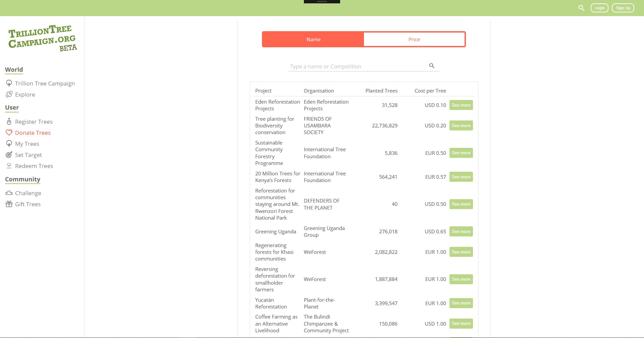The image size is (644, 338).
Task: Click the Challenge icon in Community section
Action: pyautogui.click(x=9, y=193)
